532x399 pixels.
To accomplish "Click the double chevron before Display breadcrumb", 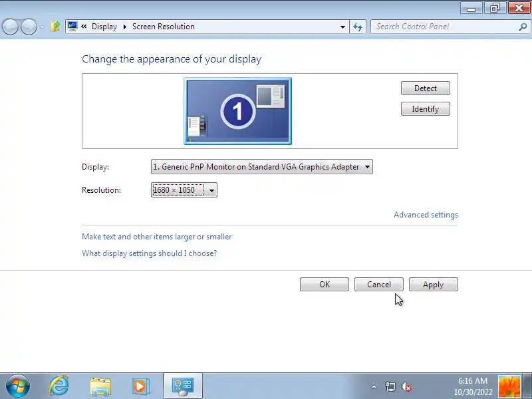I will pos(84,27).
